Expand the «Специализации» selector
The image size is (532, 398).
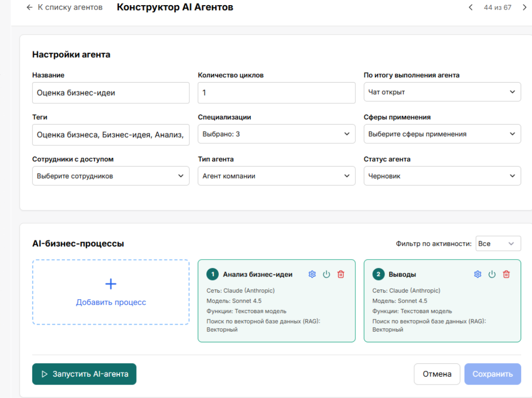pyautogui.click(x=276, y=134)
